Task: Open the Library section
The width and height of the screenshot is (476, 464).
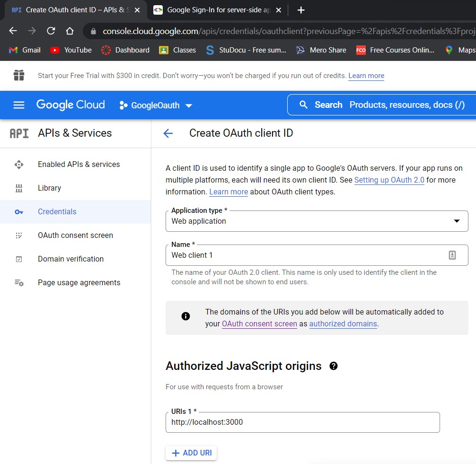Action: coord(49,188)
